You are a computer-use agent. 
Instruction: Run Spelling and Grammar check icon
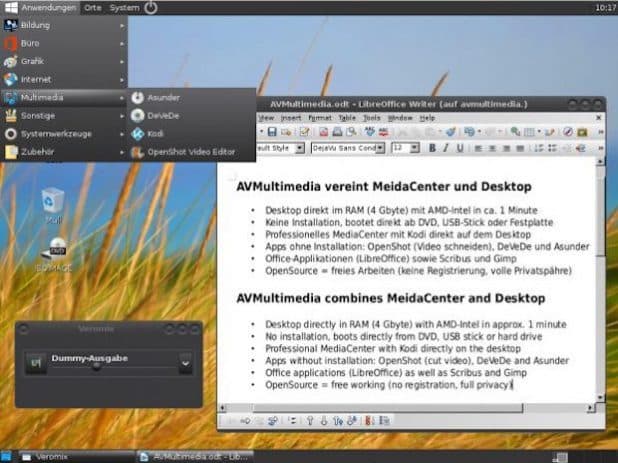369,132
